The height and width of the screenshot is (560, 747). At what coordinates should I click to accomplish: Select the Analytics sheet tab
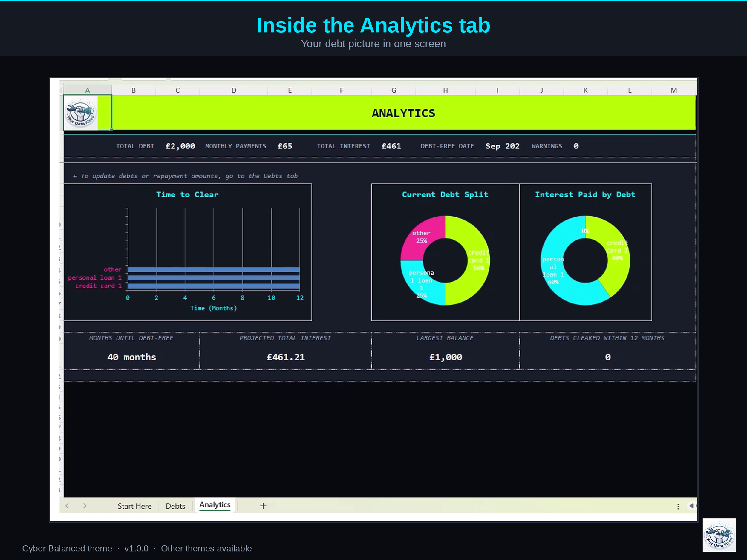pos(215,505)
